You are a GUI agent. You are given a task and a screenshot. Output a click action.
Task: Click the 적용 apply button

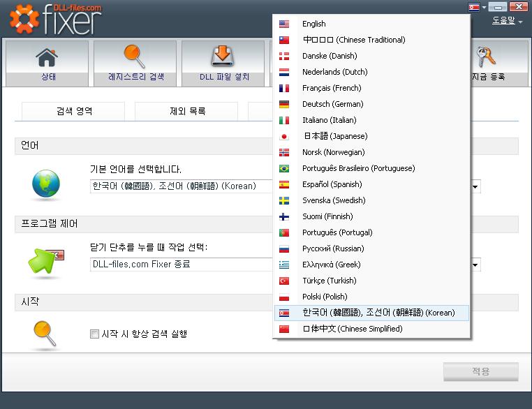click(481, 371)
